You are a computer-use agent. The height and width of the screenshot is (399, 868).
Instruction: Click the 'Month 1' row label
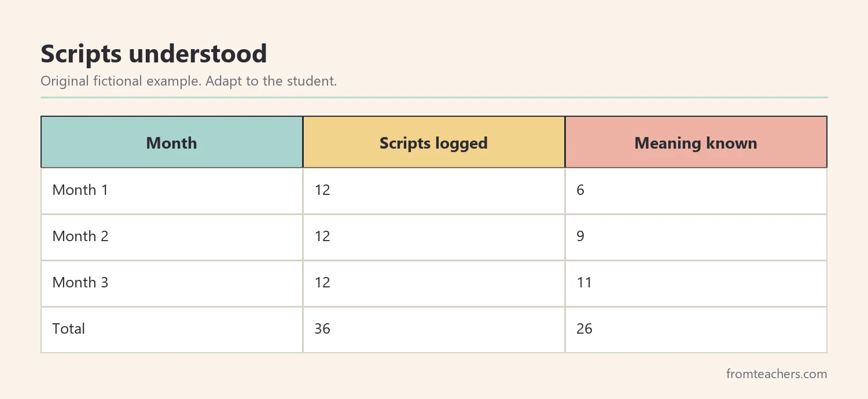pos(80,190)
